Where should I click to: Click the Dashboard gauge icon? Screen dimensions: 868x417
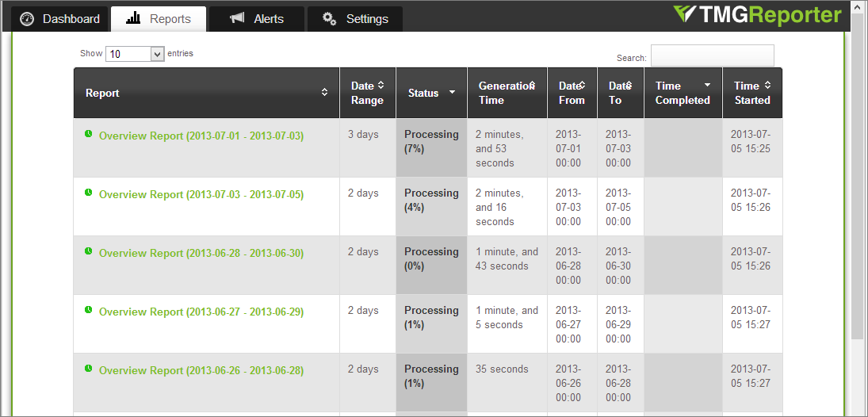[27, 19]
